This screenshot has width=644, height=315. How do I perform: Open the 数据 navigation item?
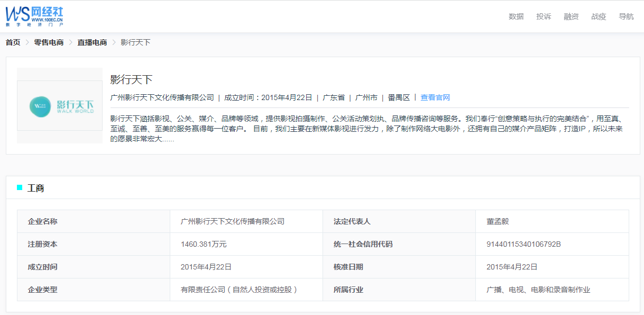click(x=516, y=16)
